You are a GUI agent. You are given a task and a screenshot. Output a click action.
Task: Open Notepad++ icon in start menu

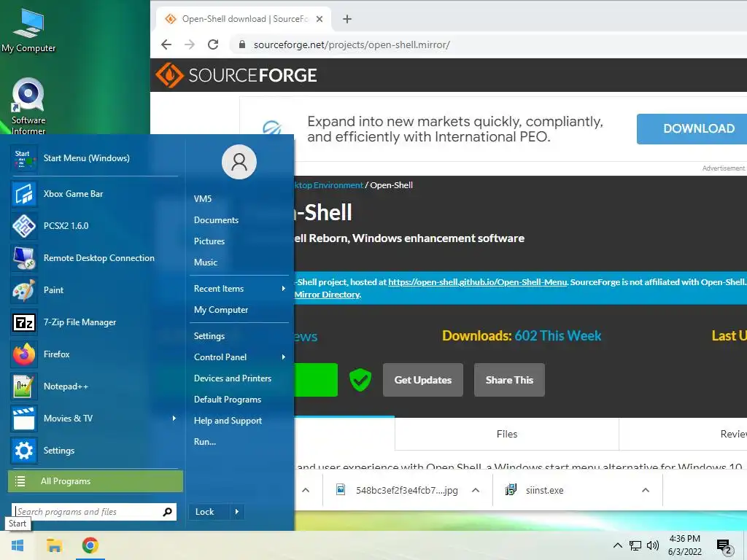[24, 386]
